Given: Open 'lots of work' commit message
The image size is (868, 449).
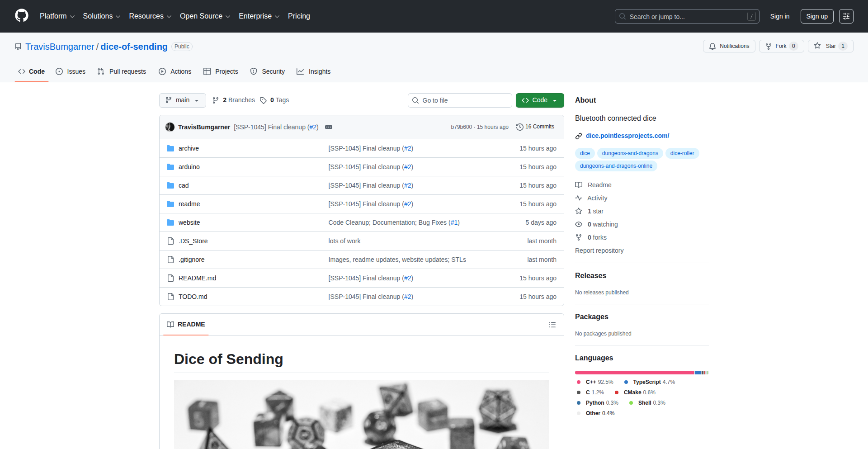Looking at the screenshot, I should click(x=344, y=241).
